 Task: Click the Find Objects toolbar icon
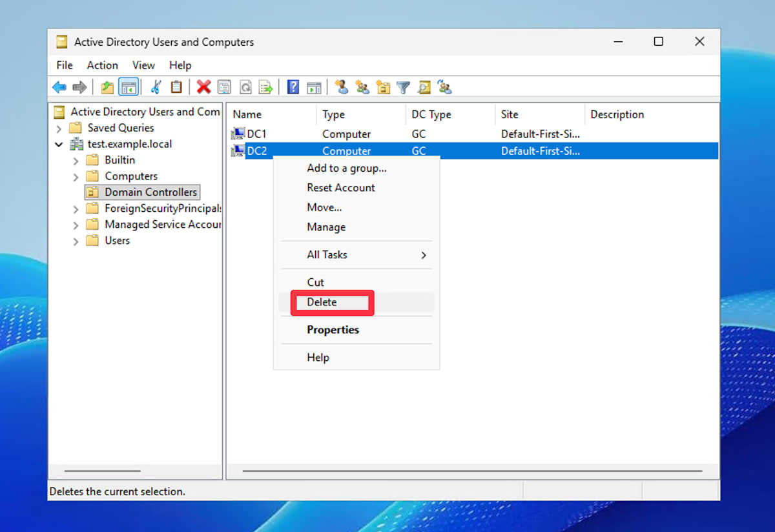[424, 87]
